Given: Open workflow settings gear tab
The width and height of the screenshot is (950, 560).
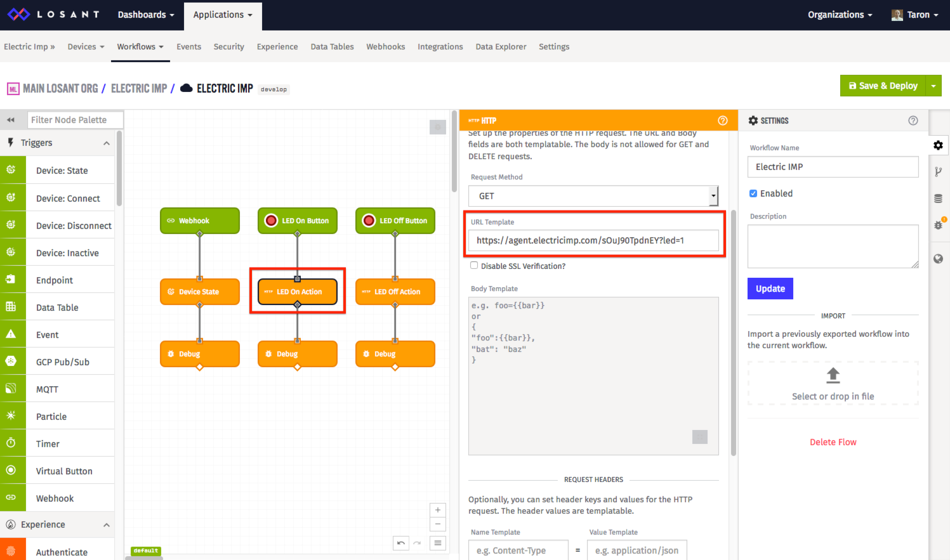Looking at the screenshot, I should coord(938,145).
